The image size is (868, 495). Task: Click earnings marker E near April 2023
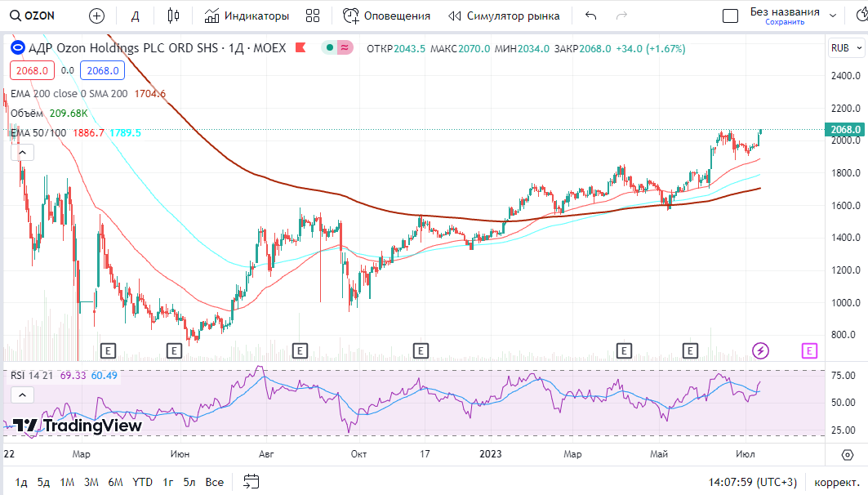coord(624,350)
